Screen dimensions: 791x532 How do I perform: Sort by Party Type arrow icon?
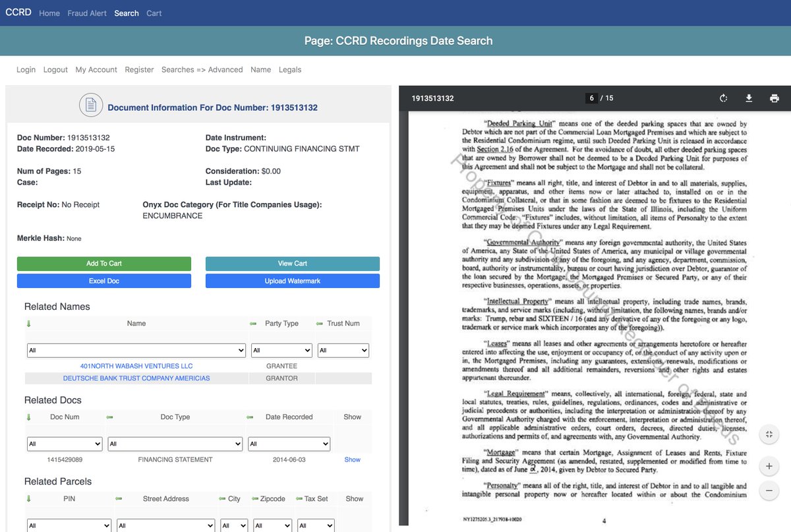click(x=253, y=324)
